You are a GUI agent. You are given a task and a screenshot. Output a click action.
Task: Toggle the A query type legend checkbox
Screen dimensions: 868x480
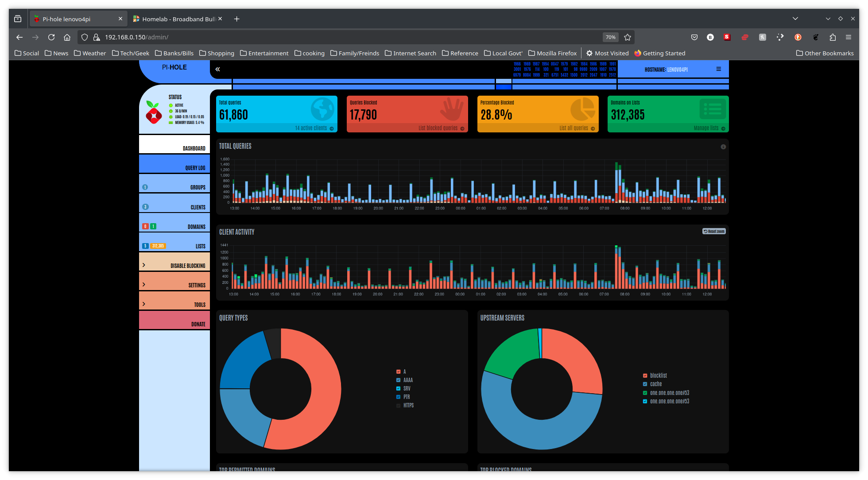[398, 372]
